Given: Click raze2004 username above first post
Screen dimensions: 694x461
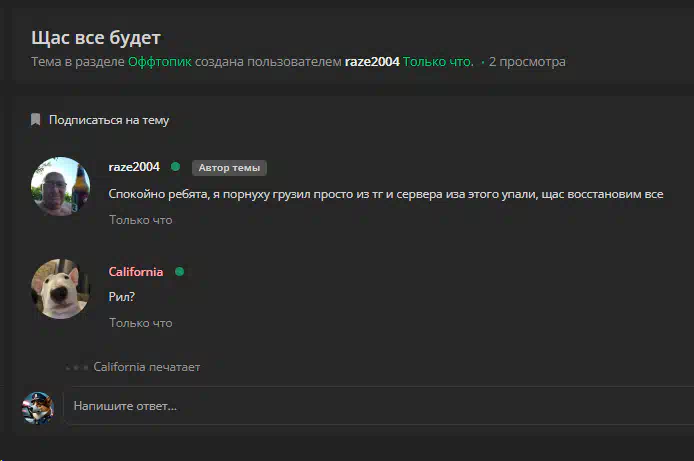Looking at the screenshot, I should tap(134, 167).
